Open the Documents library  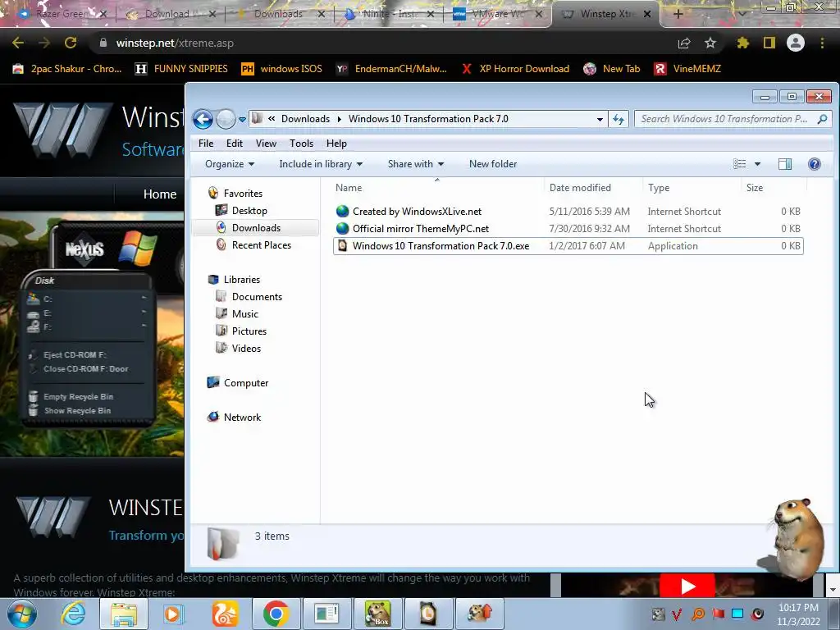pos(257,297)
